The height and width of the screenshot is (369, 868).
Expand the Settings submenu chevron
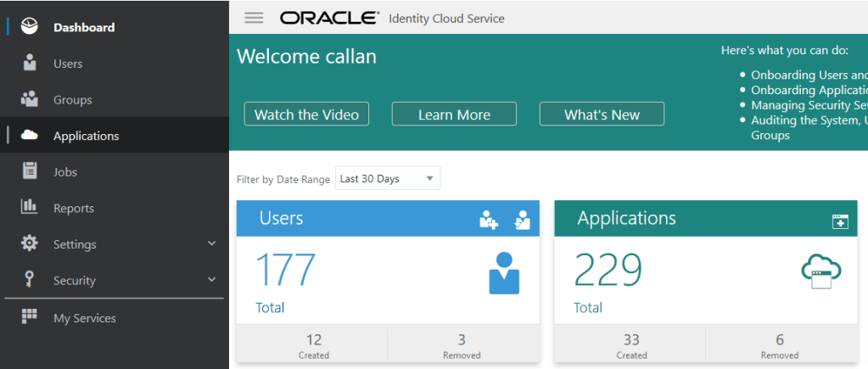pyautogui.click(x=212, y=244)
